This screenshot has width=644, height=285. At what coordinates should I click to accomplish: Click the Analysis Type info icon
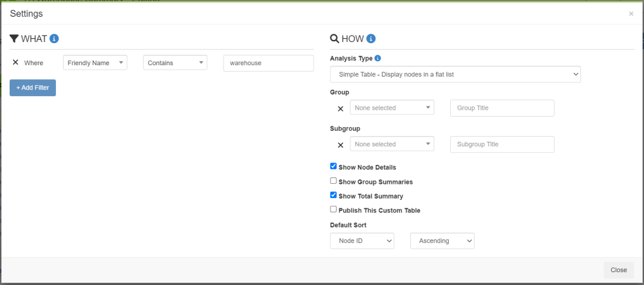[x=377, y=58]
